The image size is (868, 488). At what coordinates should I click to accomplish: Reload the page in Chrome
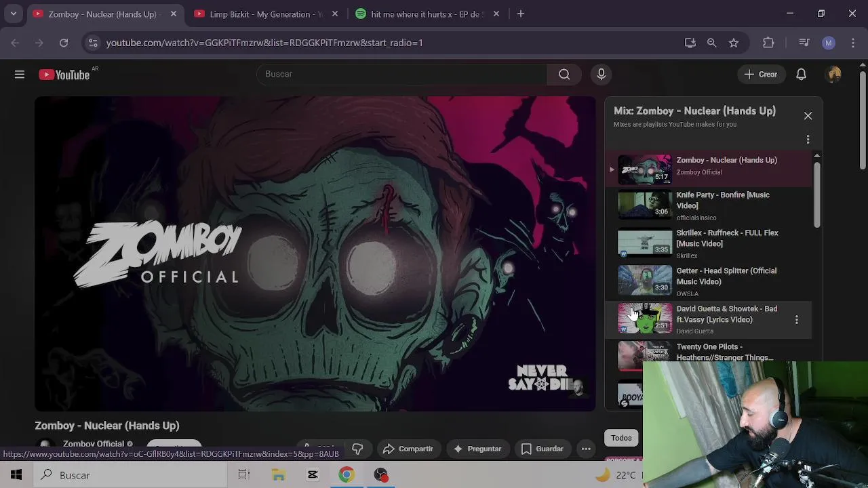[64, 43]
